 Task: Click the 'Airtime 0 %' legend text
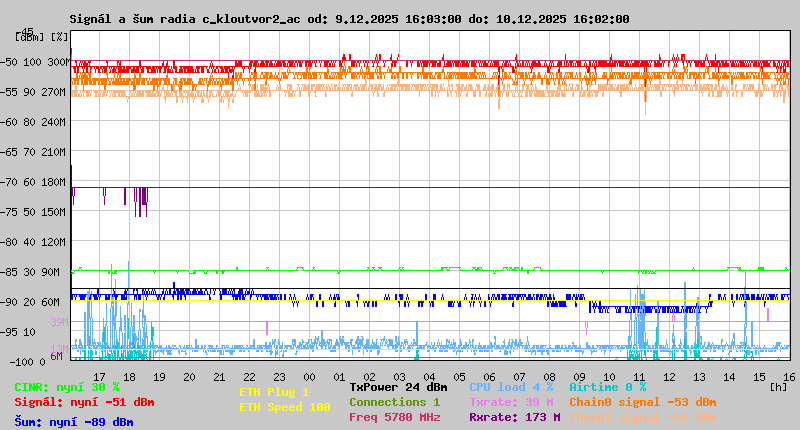(608, 387)
